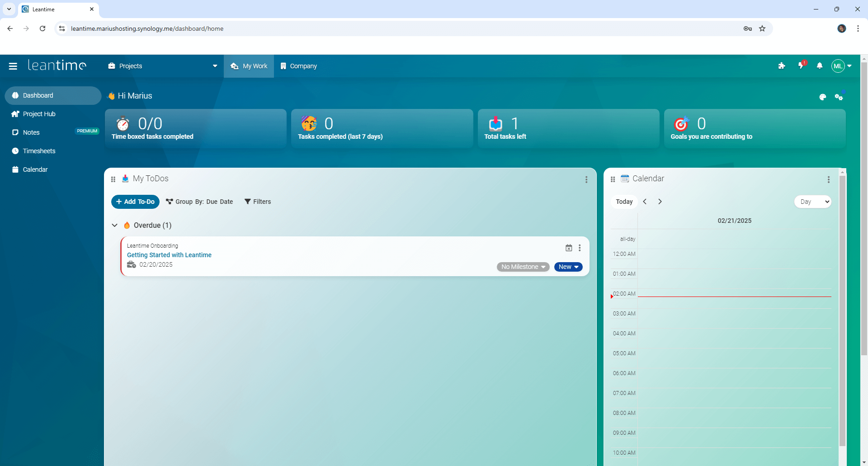Open Getting Started with Leantime task

169,255
